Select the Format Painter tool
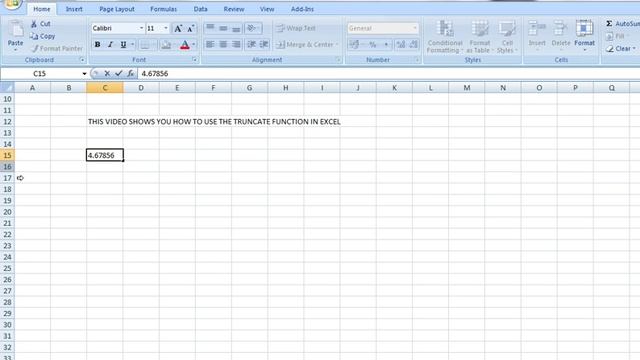 57,49
